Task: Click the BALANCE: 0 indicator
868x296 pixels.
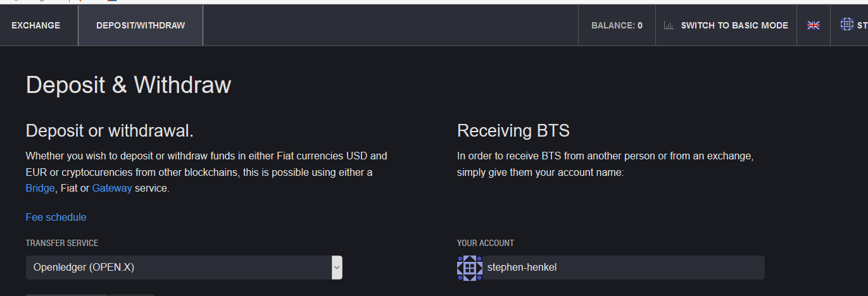Action: (617, 25)
